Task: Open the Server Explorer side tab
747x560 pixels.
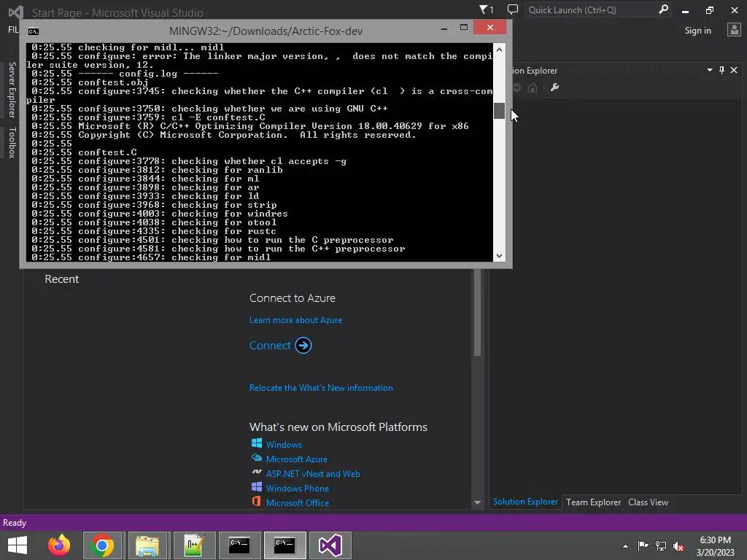Action: (12, 90)
